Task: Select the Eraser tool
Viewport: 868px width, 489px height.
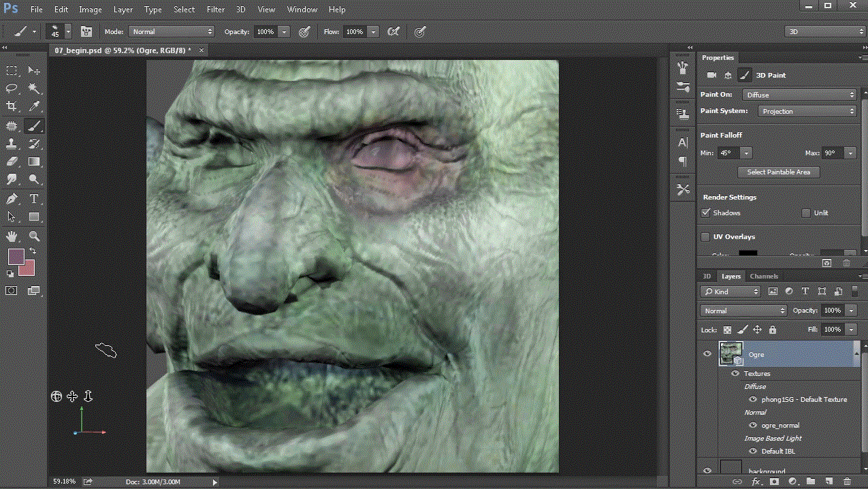Action: (12, 162)
